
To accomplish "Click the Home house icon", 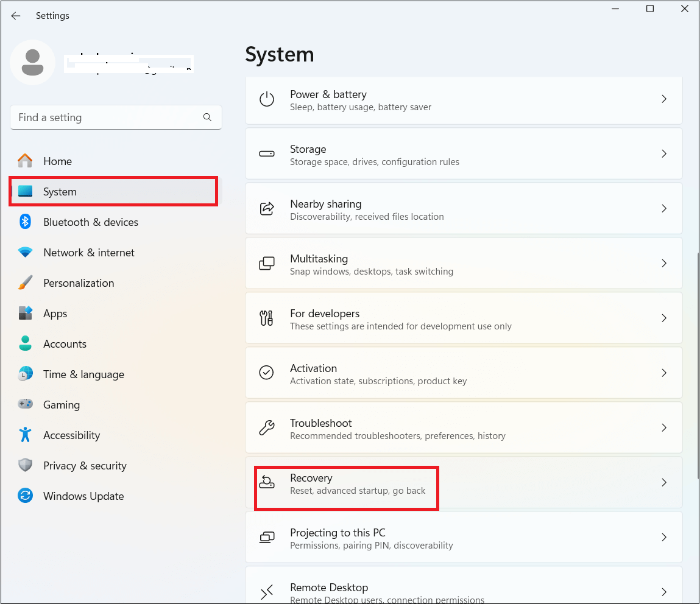I will (x=25, y=161).
